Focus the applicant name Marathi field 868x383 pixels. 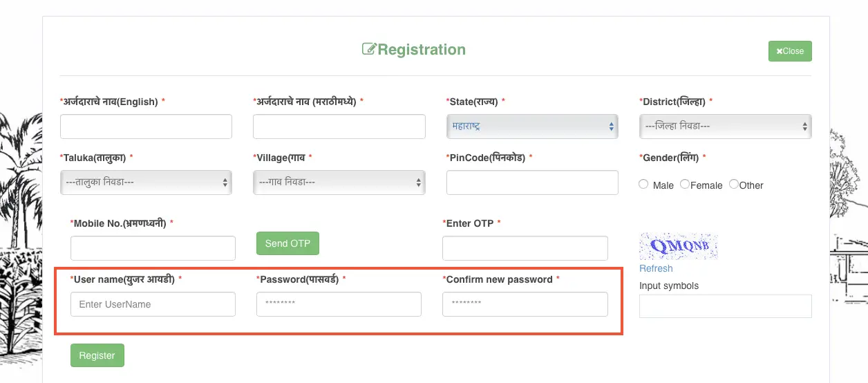click(x=339, y=127)
